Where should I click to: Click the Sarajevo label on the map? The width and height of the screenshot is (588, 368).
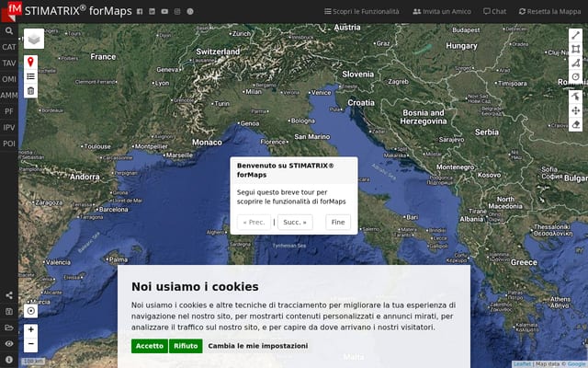pos(451,139)
